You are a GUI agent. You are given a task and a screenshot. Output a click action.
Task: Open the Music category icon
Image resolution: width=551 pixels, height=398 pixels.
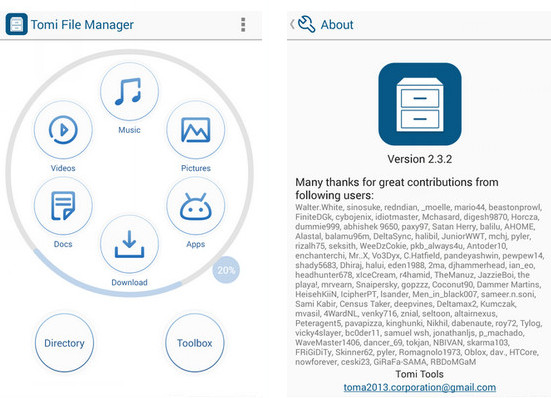tap(129, 91)
